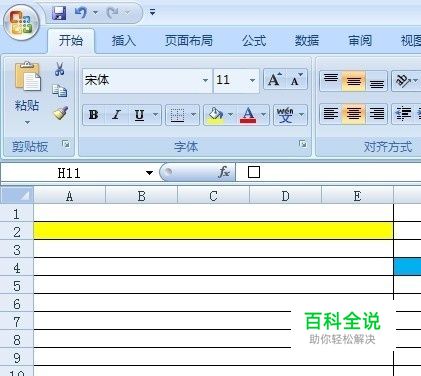Toggle underline formatting
The height and width of the screenshot is (376, 421).
tap(139, 115)
